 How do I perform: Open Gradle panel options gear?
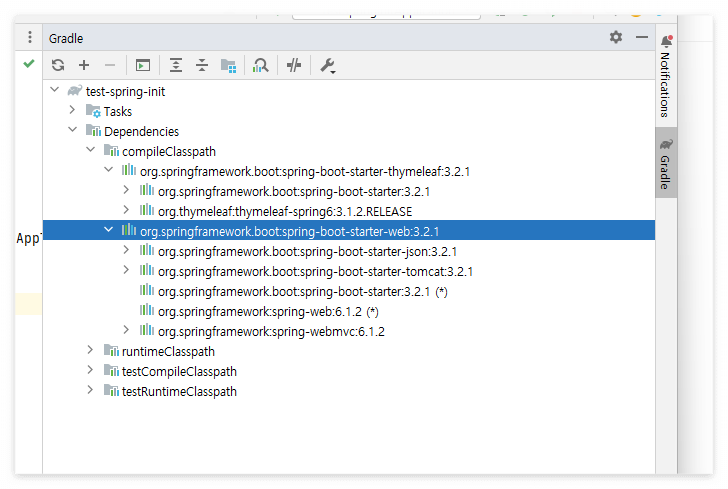tap(616, 37)
